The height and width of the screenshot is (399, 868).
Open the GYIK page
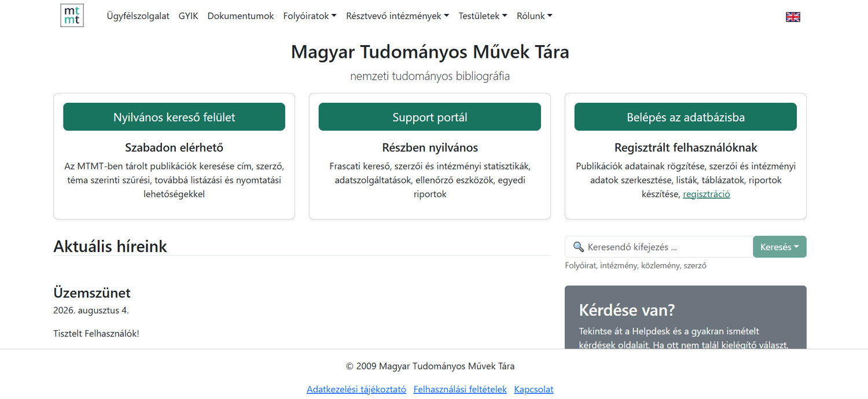pos(188,16)
